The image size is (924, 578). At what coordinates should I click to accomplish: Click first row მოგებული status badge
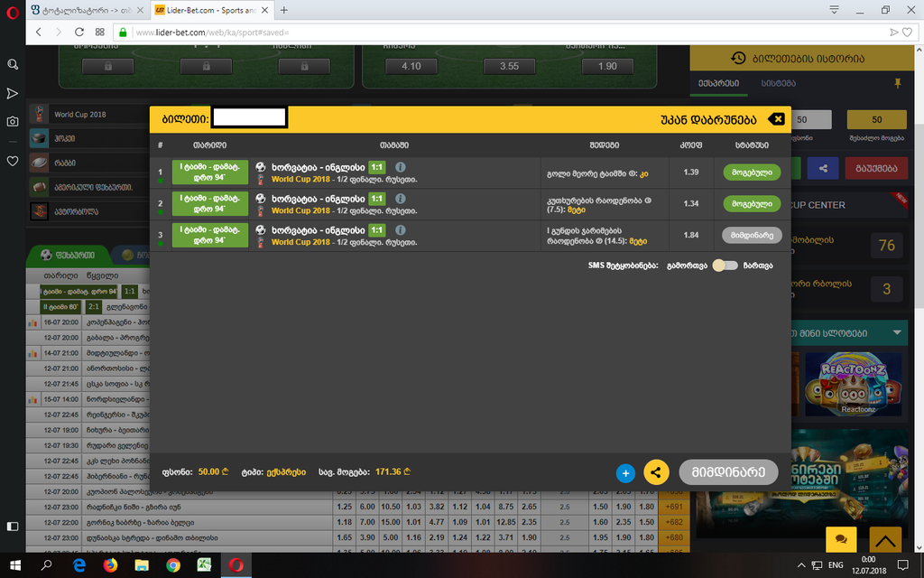[752, 172]
